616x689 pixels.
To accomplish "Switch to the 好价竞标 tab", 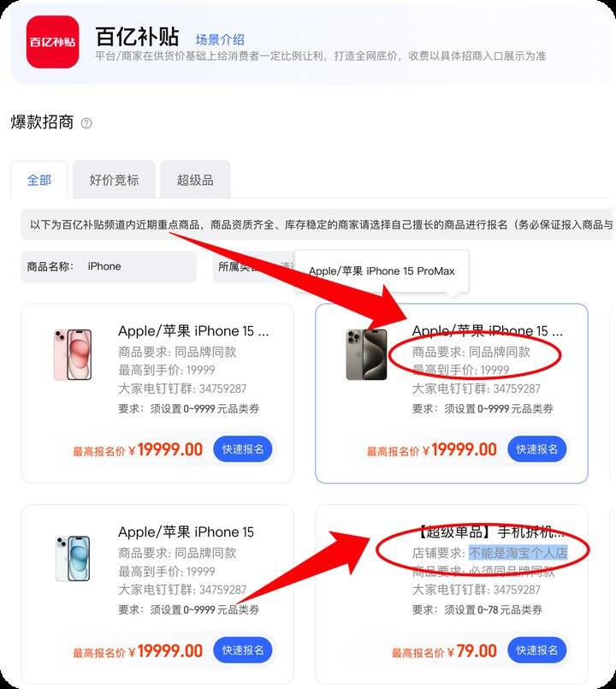I will coord(114,180).
